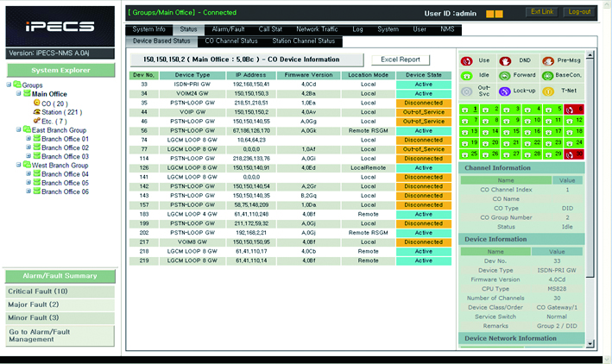Click the Idle status legend icon
The image size is (612, 364).
pos(466,76)
